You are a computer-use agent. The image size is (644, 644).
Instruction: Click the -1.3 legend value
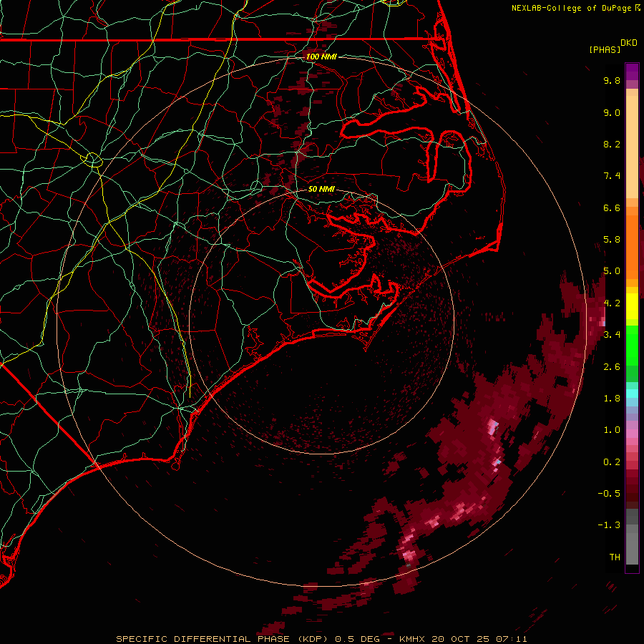[x=609, y=525]
